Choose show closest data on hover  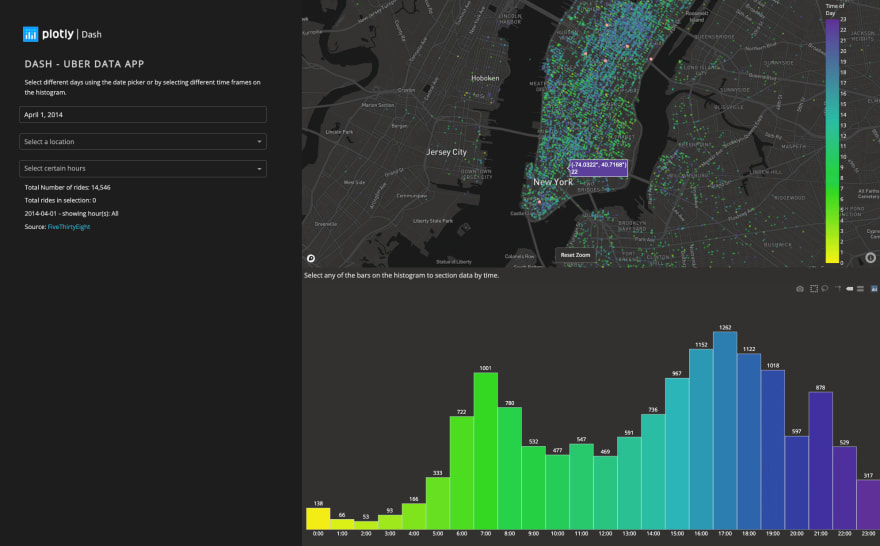point(850,288)
